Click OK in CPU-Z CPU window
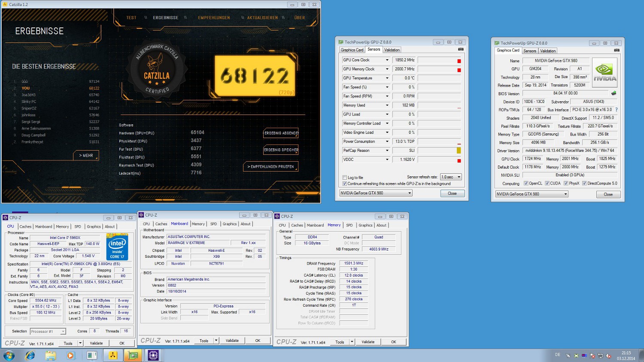 (x=122, y=343)
